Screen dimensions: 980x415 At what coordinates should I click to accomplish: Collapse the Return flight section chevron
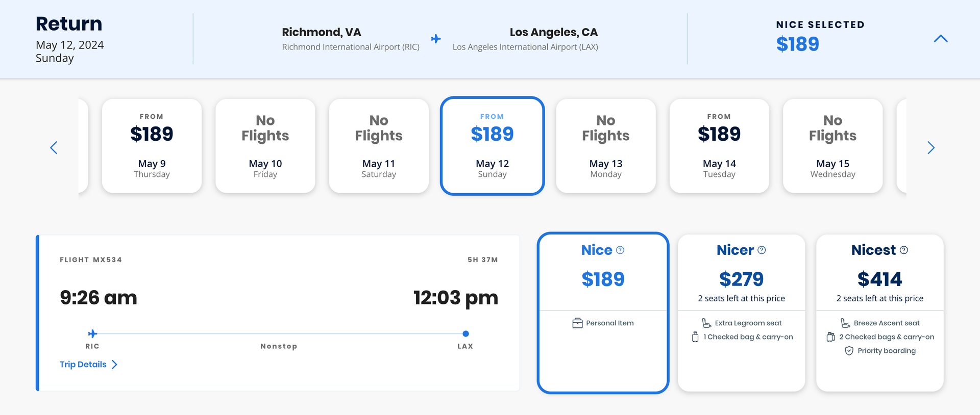click(941, 39)
